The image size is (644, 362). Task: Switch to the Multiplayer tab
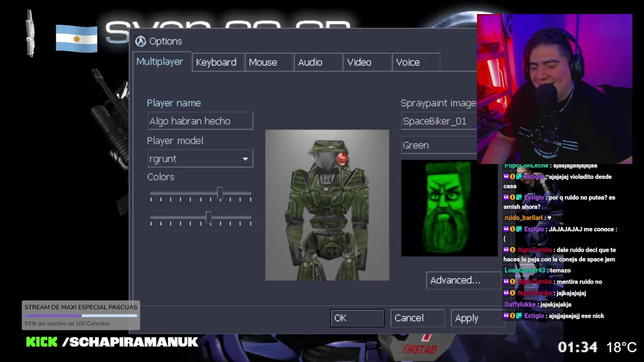coord(159,61)
